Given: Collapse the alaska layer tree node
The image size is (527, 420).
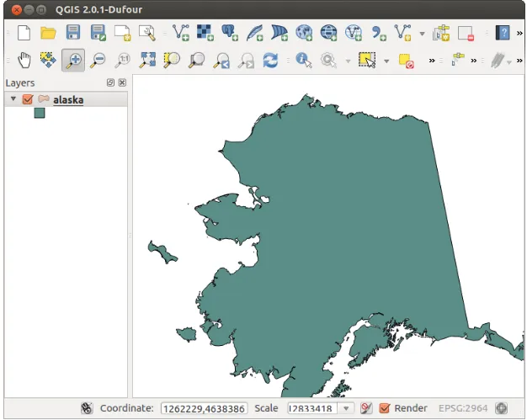Looking at the screenshot, I should [x=13, y=100].
